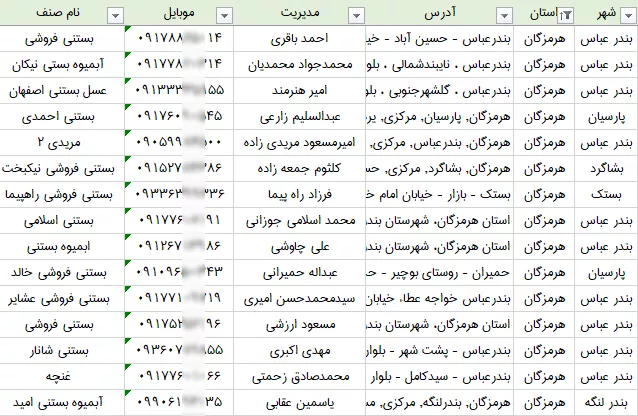Image resolution: width=638 pixels, height=416 pixels.
Task: Select mobile cell starting ۰۹۹۰۶۱
Action: [179, 403]
